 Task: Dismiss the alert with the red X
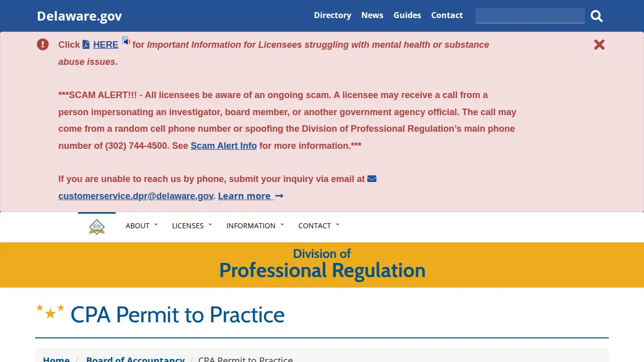[599, 45]
